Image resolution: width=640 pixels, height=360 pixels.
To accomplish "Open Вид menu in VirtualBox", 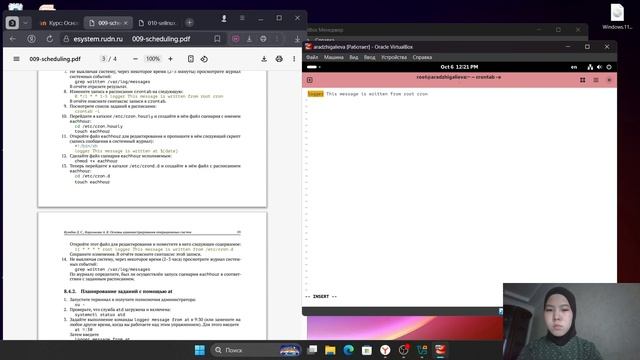I will (x=353, y=57).
